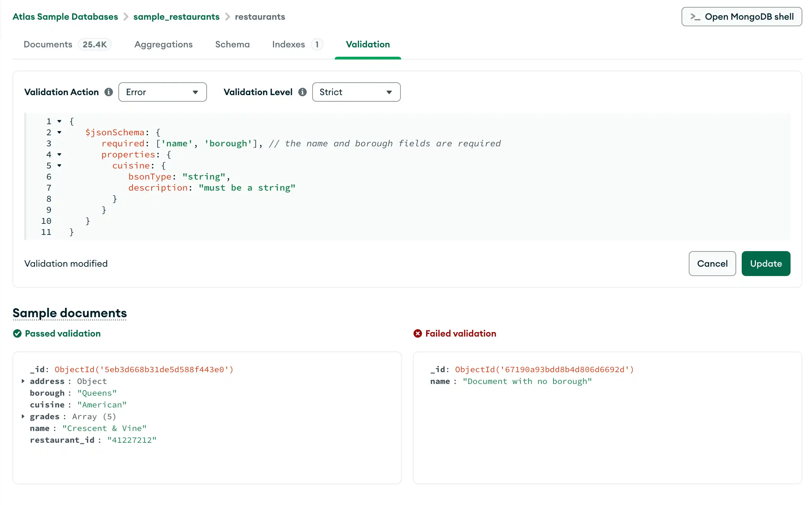
Task: Click the Update button
Action: (766, 264)
